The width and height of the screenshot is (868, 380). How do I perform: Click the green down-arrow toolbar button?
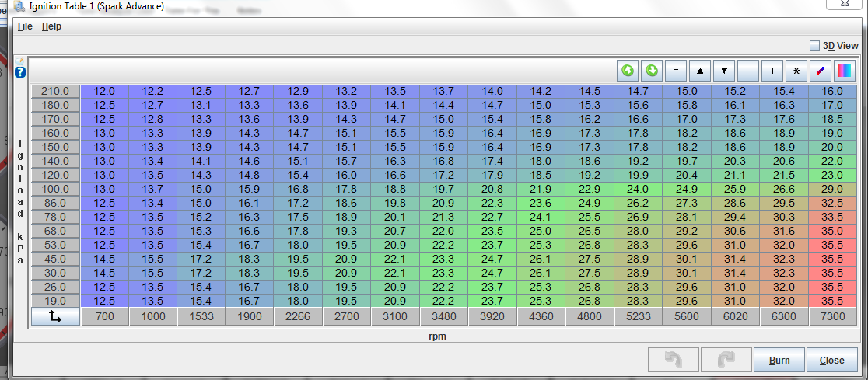(652, 71)
